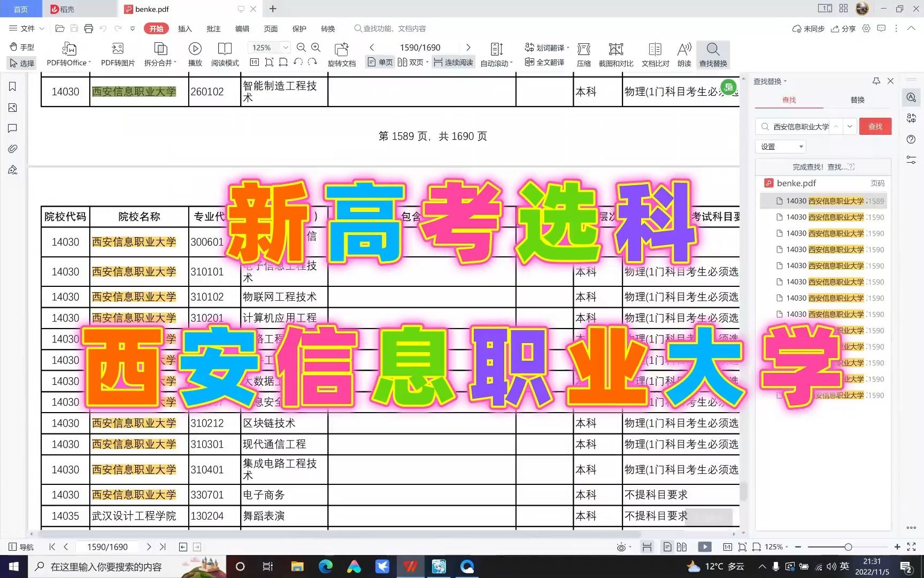924x578 pixels.
Task: Select the 批注 ribbon tab
Action: pyautogui.click(x=213, y=28)
